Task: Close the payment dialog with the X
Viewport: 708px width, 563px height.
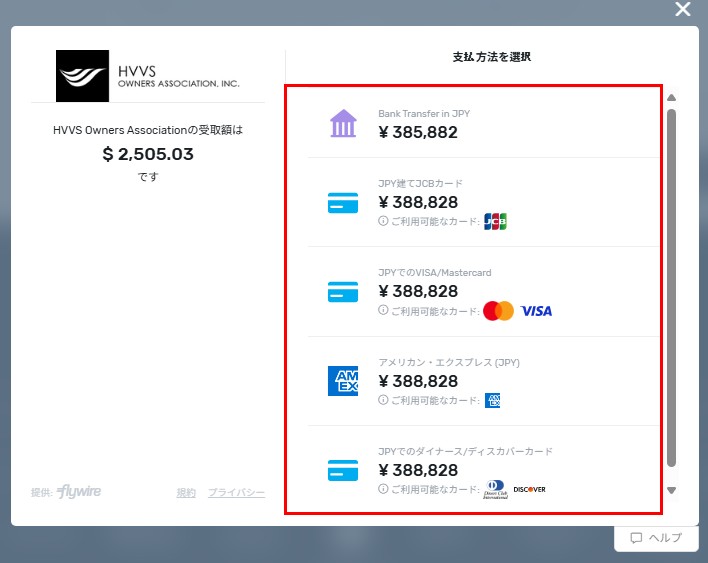Action: click(x=683, y=10)
